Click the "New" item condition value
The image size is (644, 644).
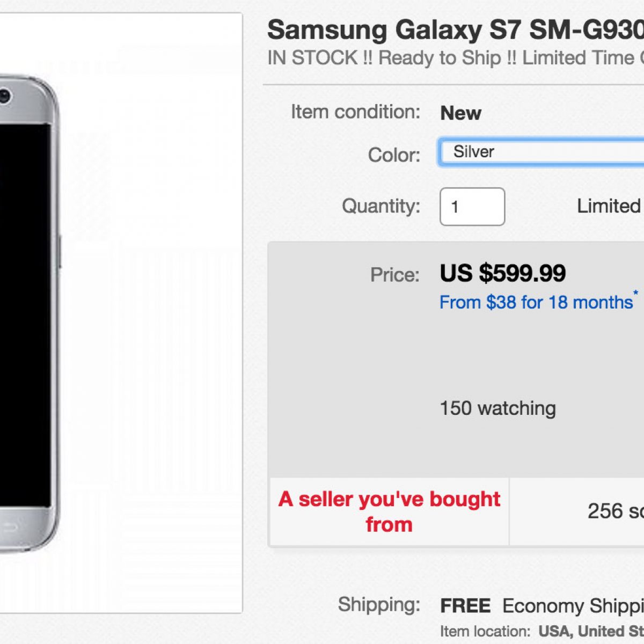(460, 113)
